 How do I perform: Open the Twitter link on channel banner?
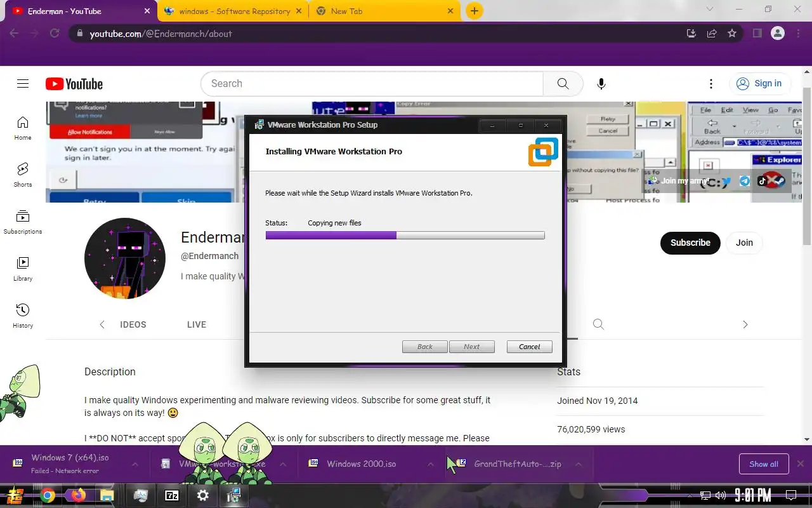[x=726, y=181]
